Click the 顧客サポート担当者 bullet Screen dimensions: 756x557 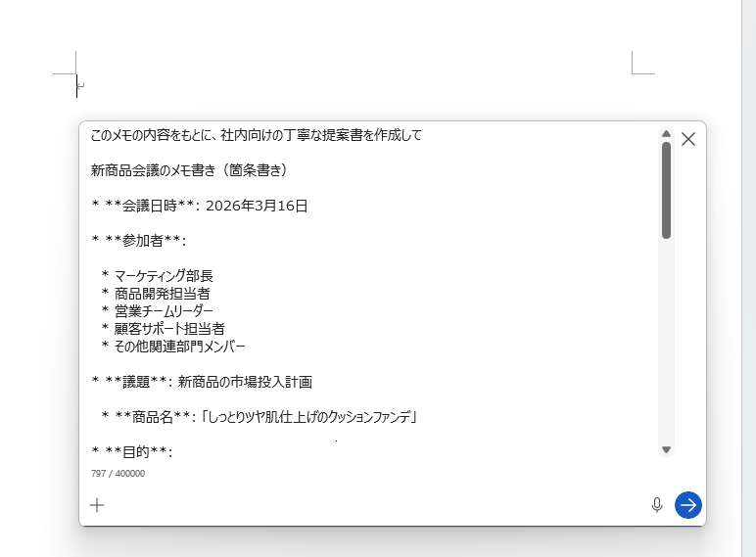click(163, 329)
